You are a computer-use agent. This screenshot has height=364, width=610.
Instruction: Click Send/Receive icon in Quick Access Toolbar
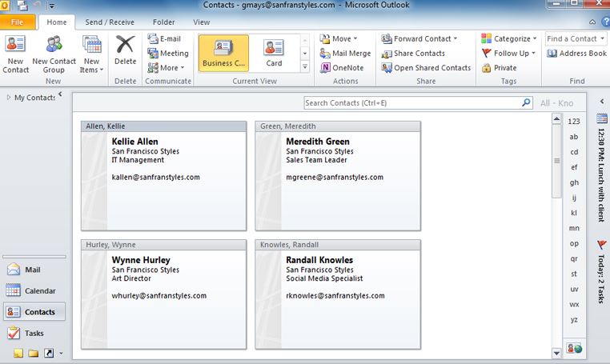tap(23, 6)
